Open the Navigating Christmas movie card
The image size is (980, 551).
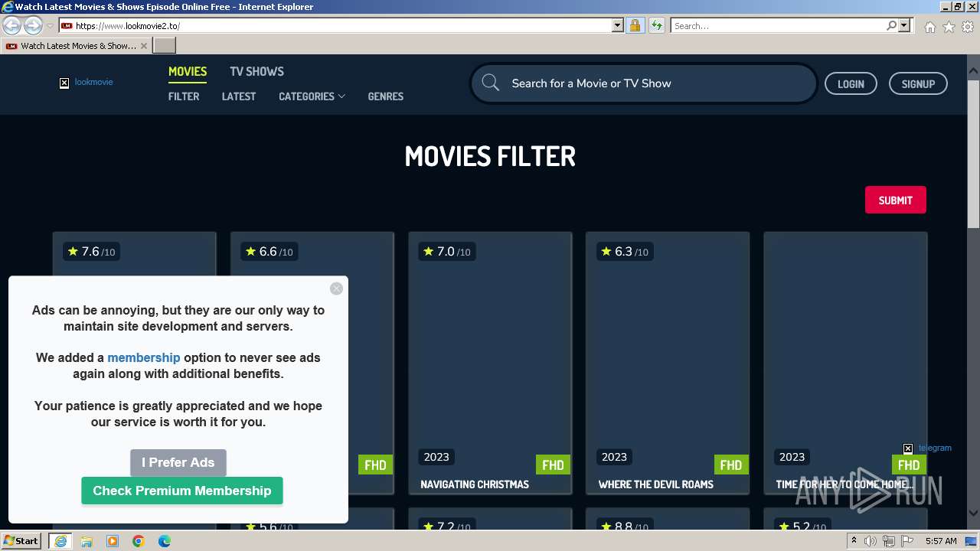click(490, 363)
